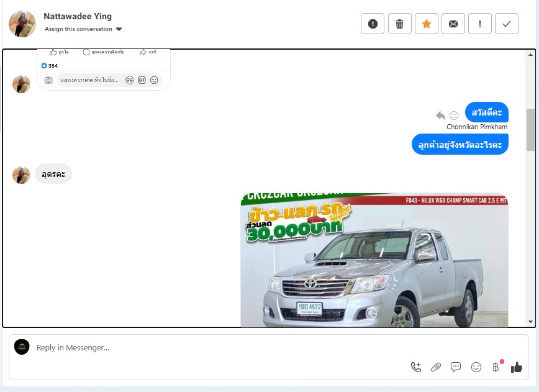Open Assign this conversation dropdown
Screen dimensions: 539x392
click(x=83, y=29)
